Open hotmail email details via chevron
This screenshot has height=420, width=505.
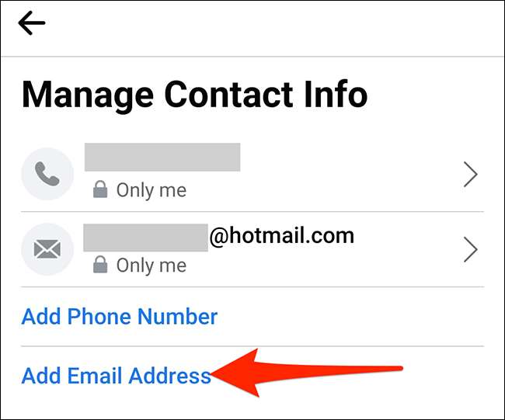[471, 249]
